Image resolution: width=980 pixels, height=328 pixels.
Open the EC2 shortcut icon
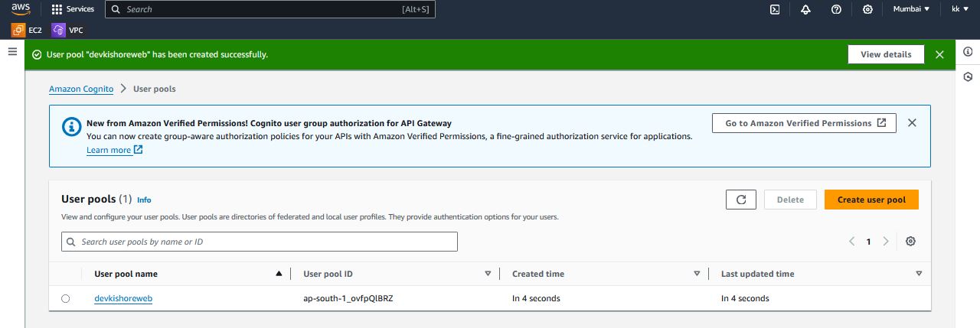tap(18, 30)
